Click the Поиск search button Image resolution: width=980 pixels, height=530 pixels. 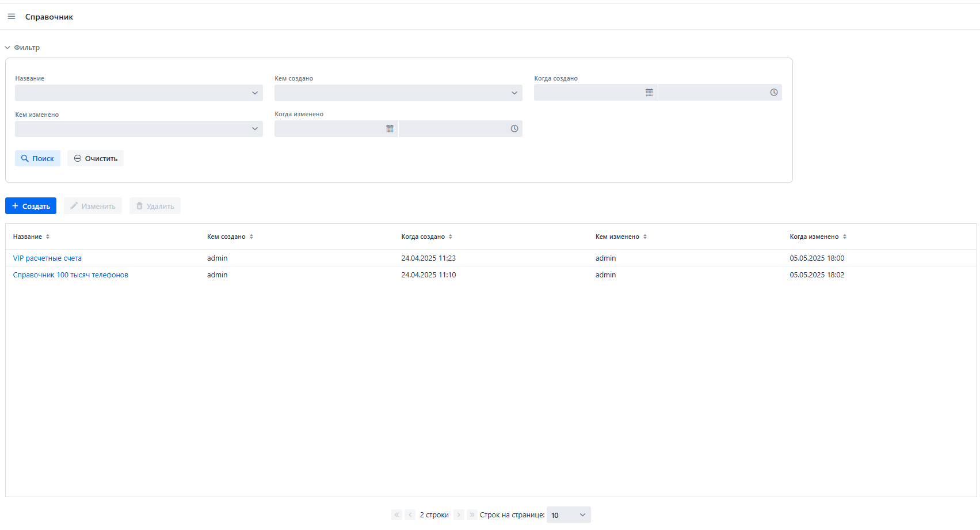coord(37,158)
